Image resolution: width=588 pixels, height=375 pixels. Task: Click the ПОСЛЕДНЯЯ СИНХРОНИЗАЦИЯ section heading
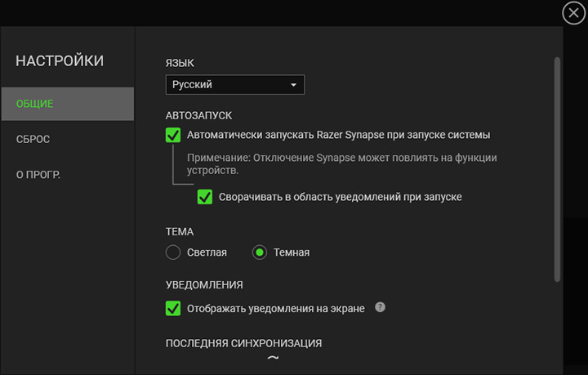point(243,343)
